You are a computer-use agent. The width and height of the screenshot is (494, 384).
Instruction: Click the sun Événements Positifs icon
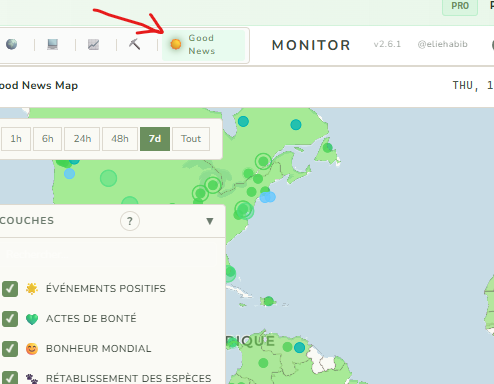pos(32,289)
